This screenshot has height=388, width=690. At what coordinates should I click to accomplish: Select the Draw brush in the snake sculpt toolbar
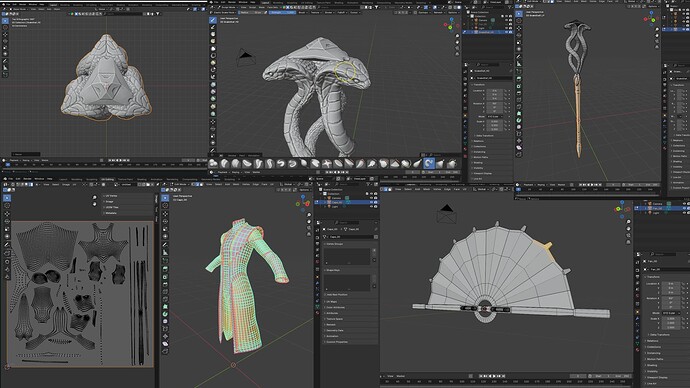(213, 20)
